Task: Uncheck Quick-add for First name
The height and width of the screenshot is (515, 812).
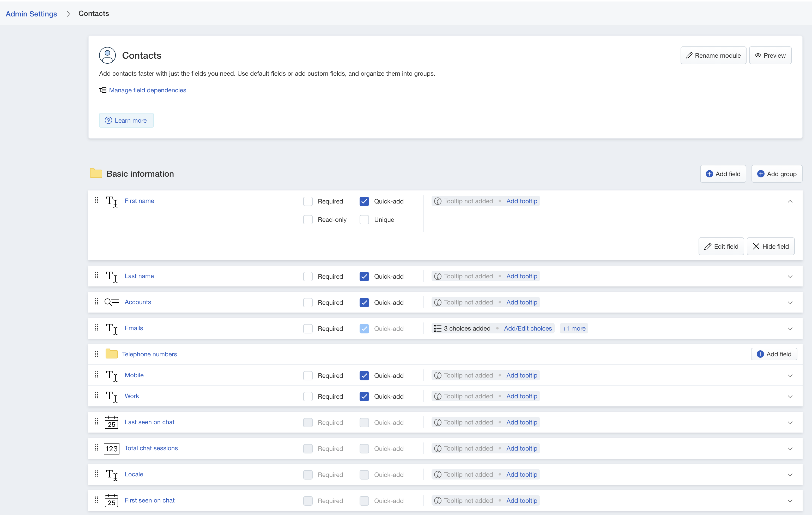Action: click(364, 201)
